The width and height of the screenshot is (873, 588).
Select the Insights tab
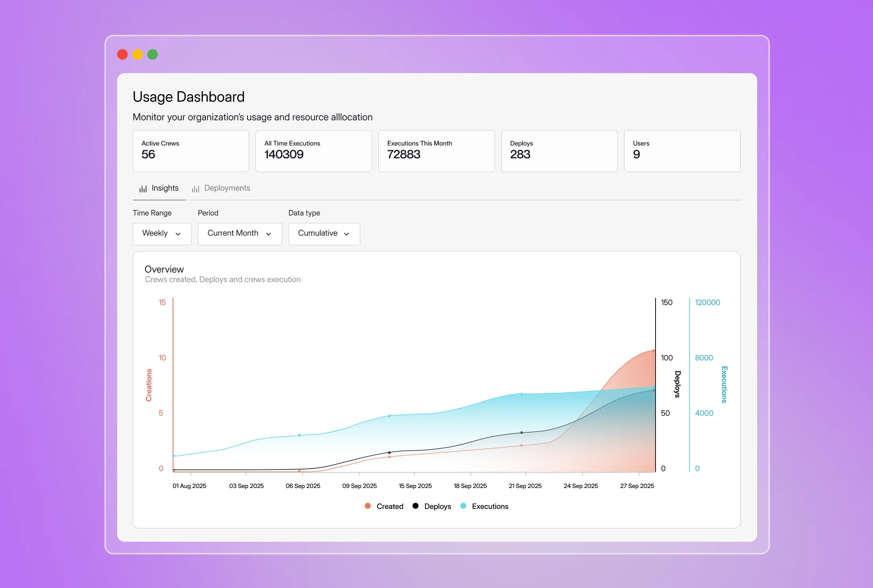[x=165, y=188]
